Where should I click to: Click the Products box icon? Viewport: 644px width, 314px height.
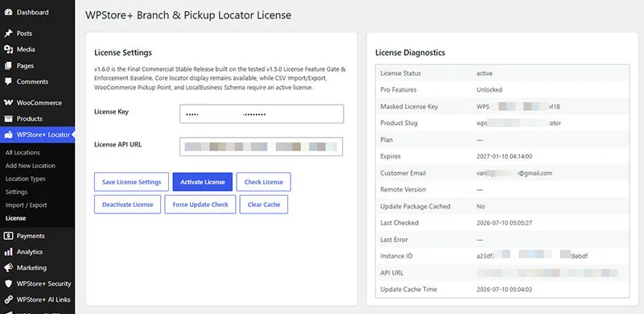coord(8,119)
